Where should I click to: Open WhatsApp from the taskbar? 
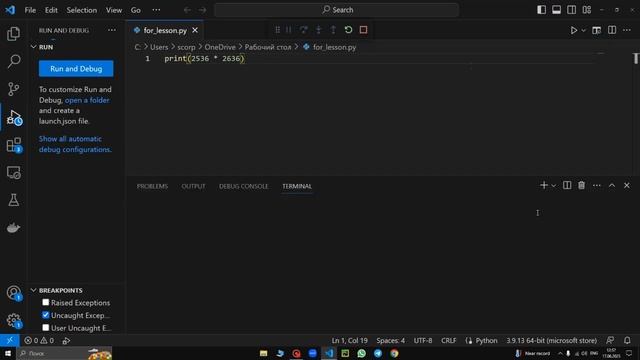[x=362, y=353]
